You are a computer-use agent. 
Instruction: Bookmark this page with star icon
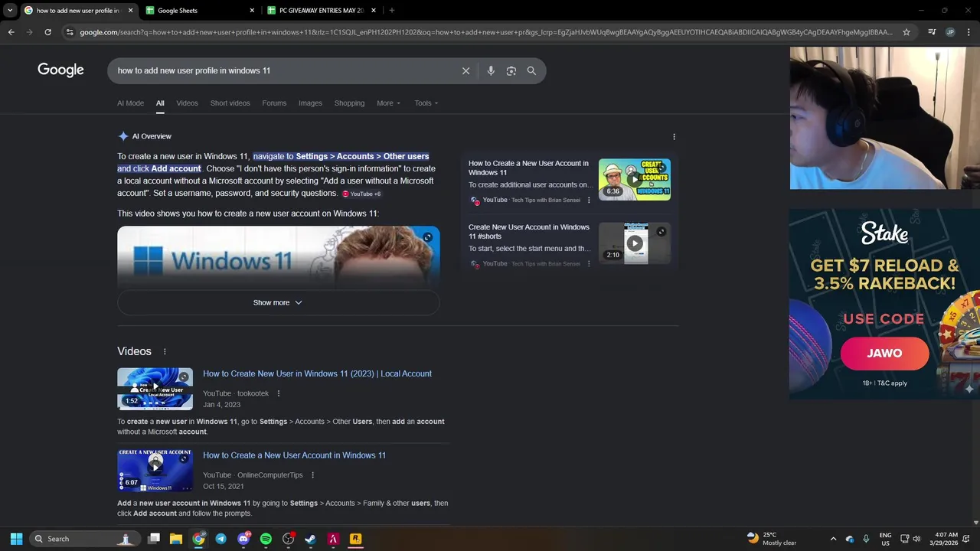pyautogui.click(x=906, y=32)
